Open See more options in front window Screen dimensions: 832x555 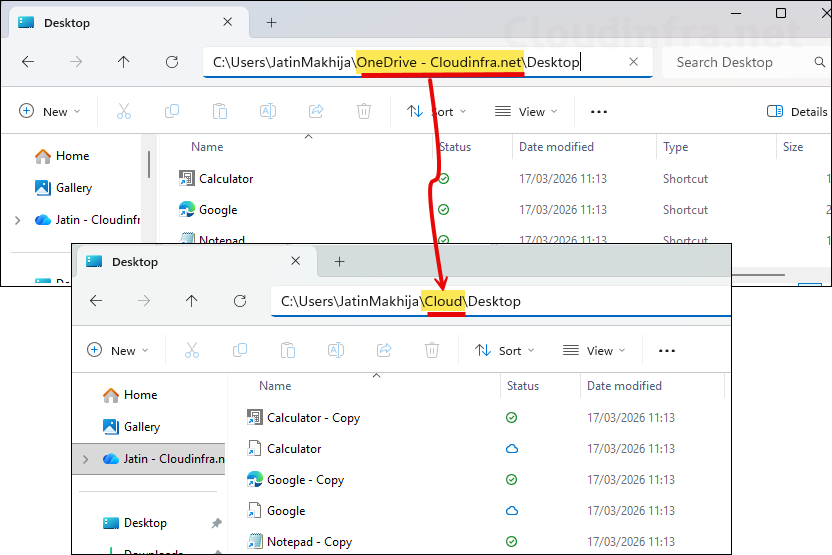click(666, 351)
